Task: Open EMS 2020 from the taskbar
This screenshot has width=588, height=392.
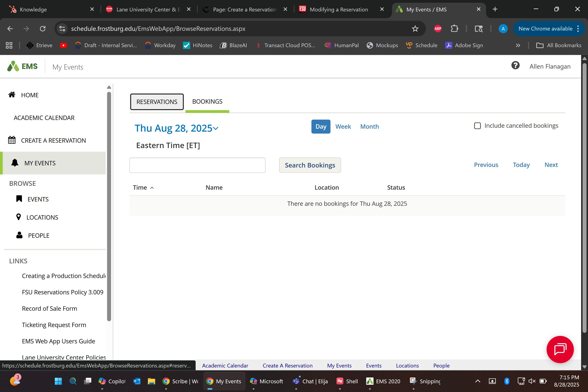Action: tap(383, 381)
